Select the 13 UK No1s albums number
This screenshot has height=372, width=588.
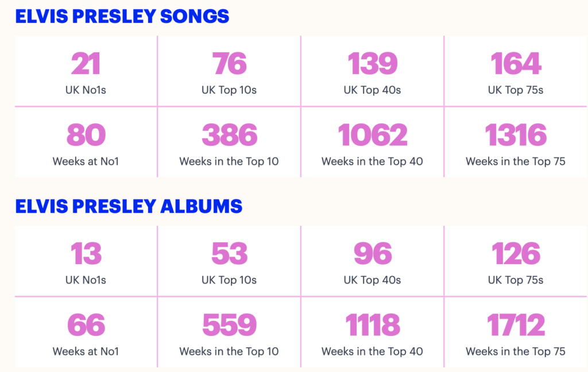86,254
